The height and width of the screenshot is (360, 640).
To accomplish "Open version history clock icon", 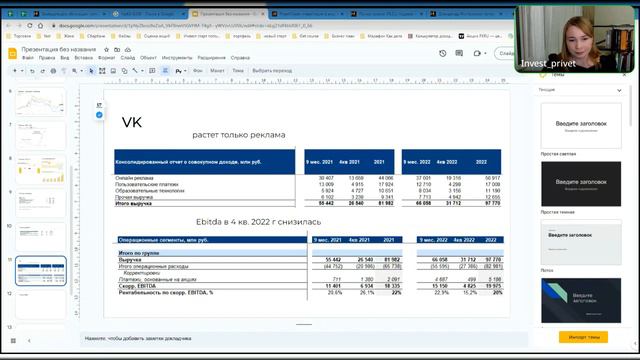I will (442, 53).
